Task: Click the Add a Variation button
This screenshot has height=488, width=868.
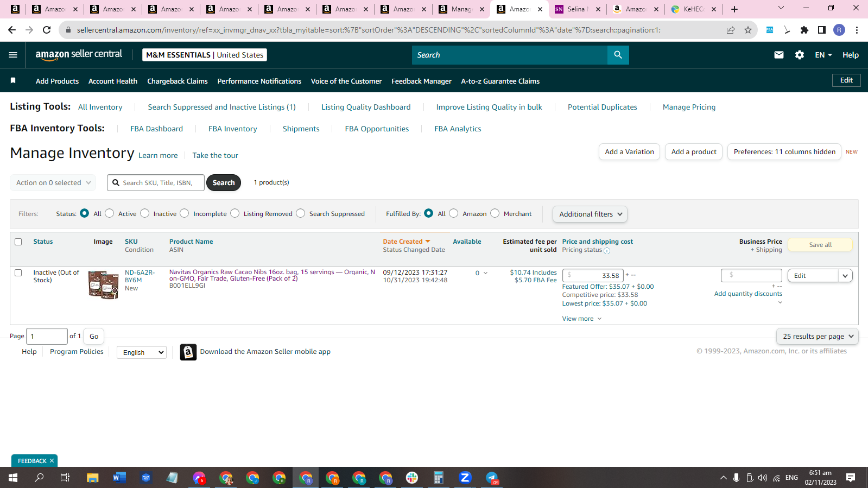Action: (630, 152)
